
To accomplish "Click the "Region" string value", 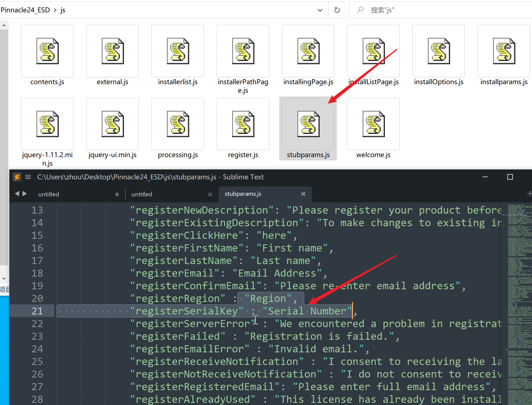I will [x=268, y=298].
